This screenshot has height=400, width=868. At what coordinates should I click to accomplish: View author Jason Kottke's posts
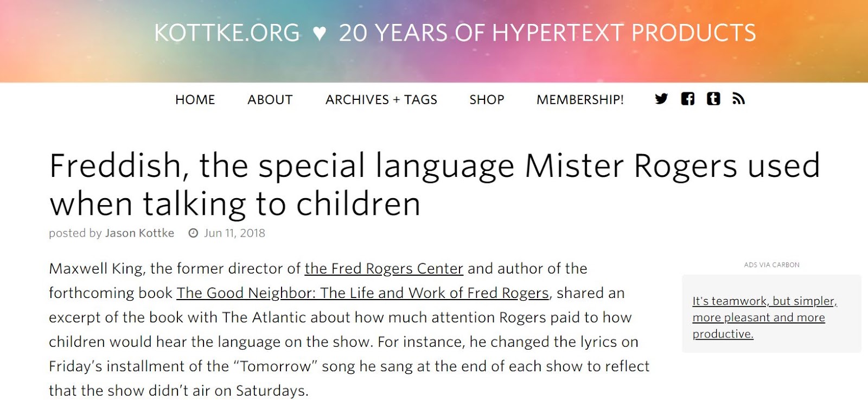[x=139, y=233]
